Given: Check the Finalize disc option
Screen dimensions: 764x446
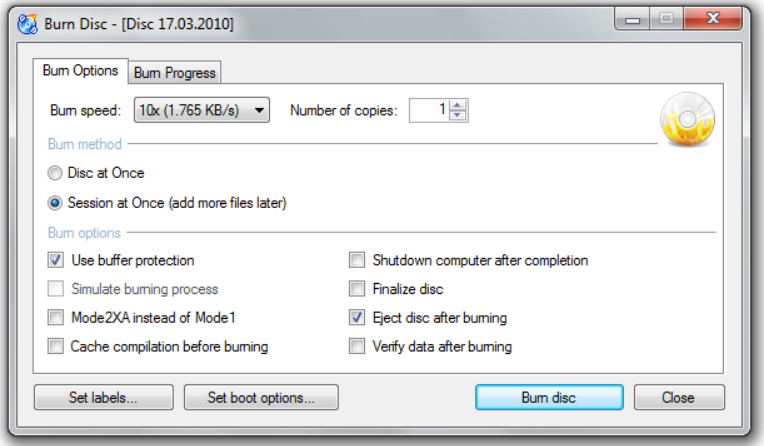Looking at the screenshot, I should 357,289.
